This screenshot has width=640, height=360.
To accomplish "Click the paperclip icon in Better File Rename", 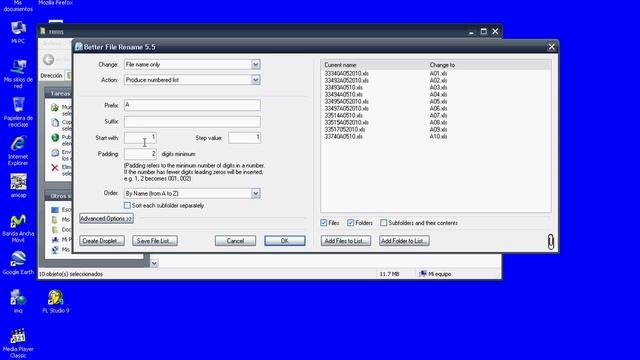I will [x=551, y=241].
